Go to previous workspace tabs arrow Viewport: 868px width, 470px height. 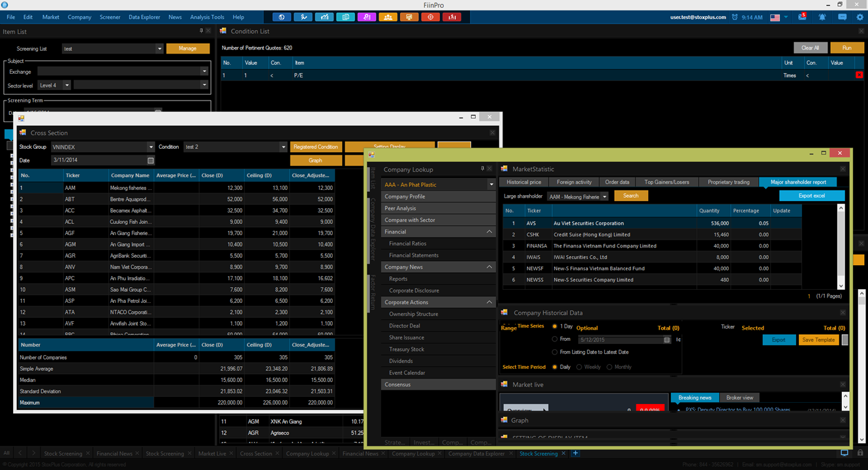pyautogui.click(x=20, y=453)
